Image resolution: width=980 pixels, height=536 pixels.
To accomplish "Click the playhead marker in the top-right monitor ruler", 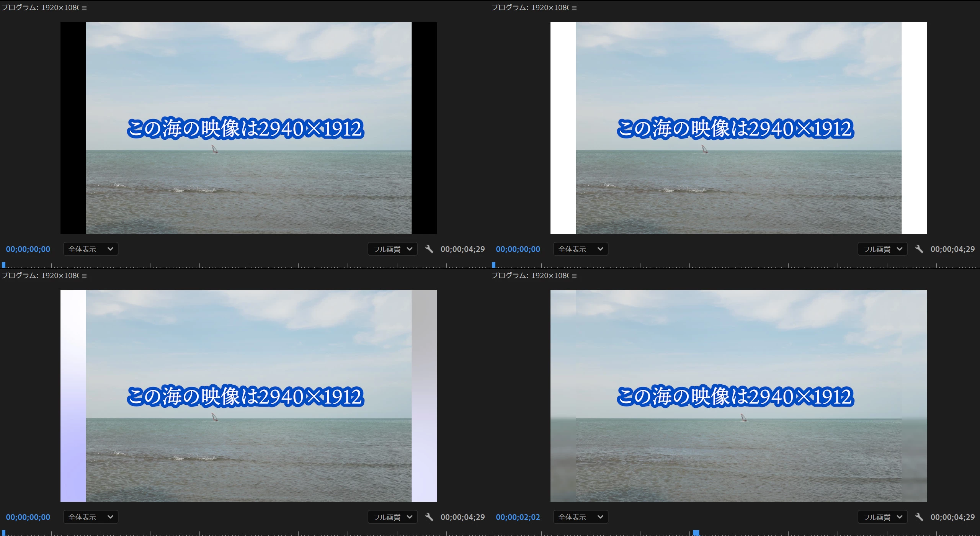I will tap(494, 265).
